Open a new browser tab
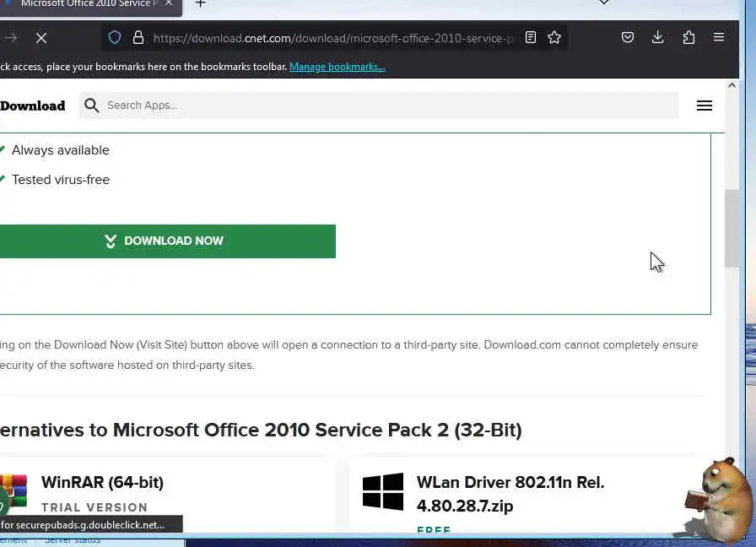Screen dimensions: 756x547 201,4
